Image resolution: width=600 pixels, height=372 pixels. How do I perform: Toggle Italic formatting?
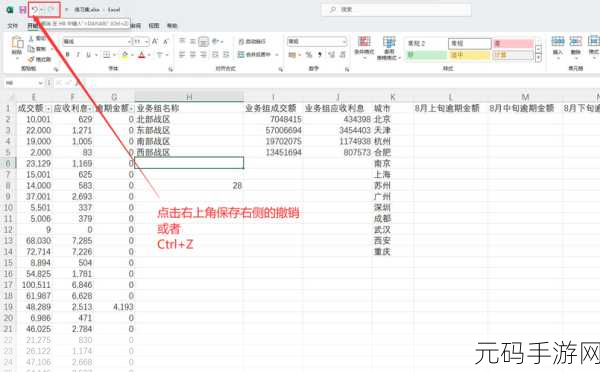coord(78,55)
